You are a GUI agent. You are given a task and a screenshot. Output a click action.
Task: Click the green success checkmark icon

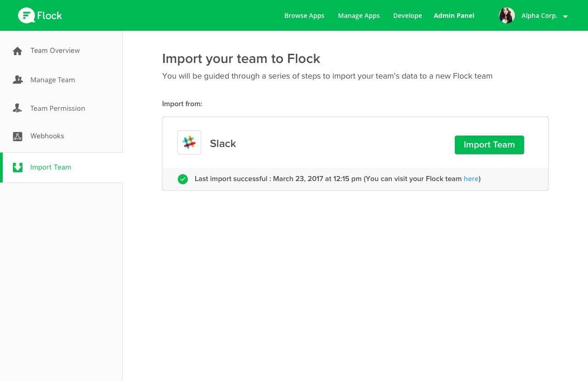coord(183,179)
